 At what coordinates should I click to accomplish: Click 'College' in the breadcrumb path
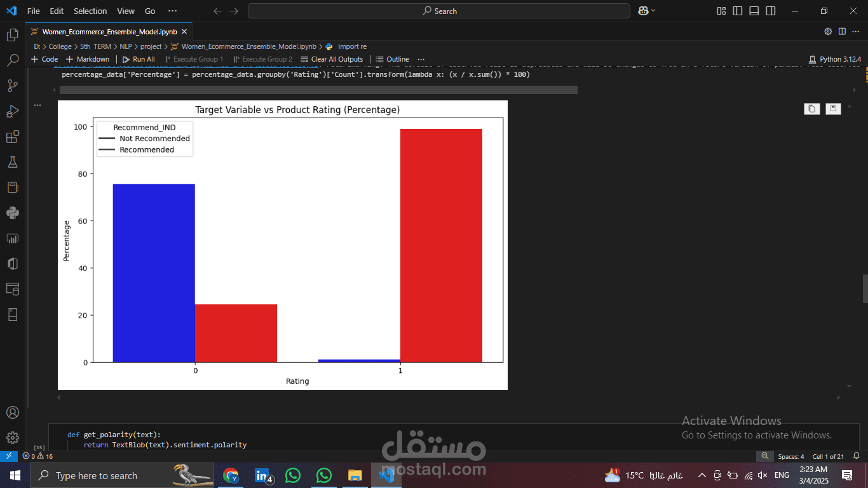point(60,46)
